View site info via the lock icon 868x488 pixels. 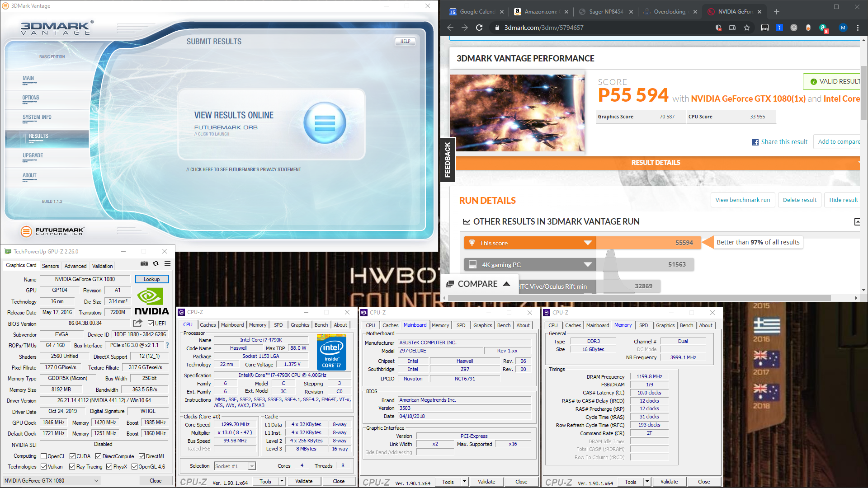(x=497, y=28)
